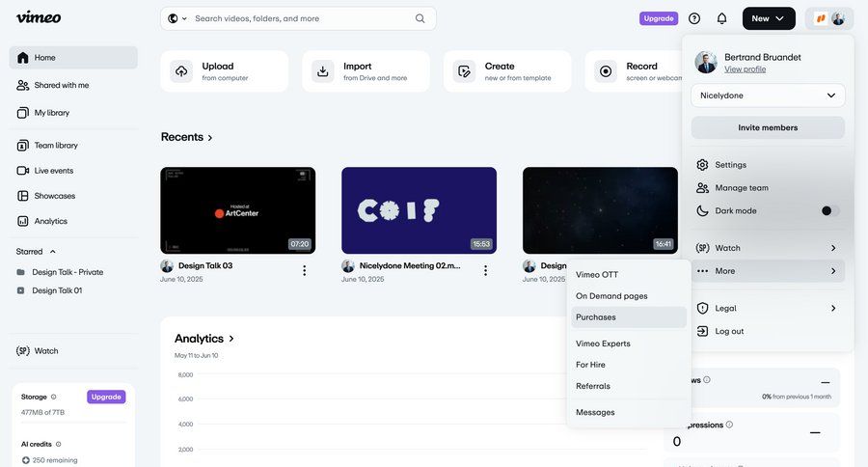Click the top bar Upgrade button
The image size is (868, 467).
(659, 18)
